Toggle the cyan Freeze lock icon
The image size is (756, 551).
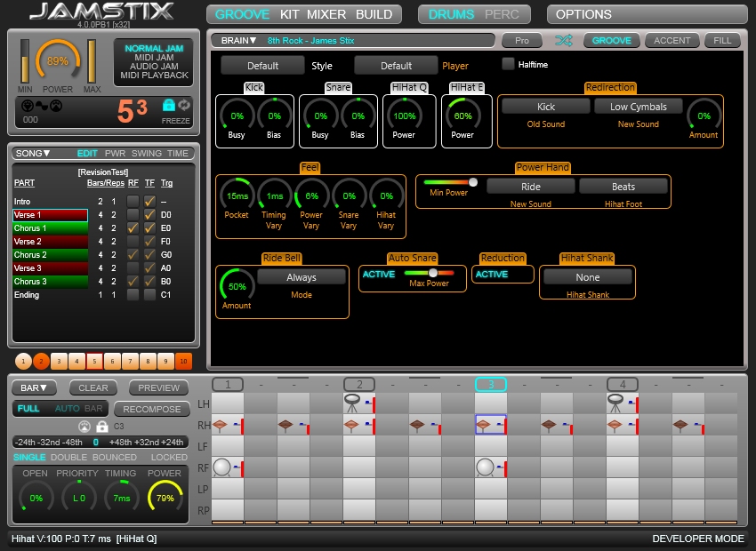pyautogui.click(x=168, y=105)
